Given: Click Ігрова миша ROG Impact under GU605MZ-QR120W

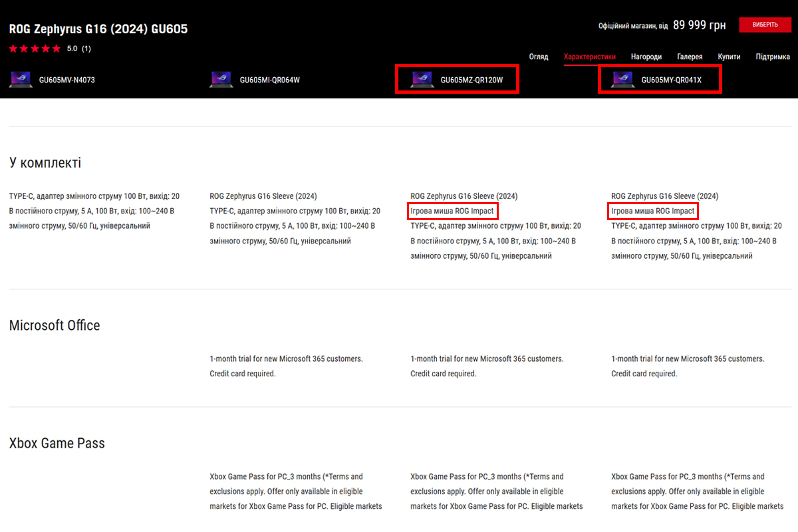Looking at the screenshot, I should pyautogui.click(x=452, y=211).
